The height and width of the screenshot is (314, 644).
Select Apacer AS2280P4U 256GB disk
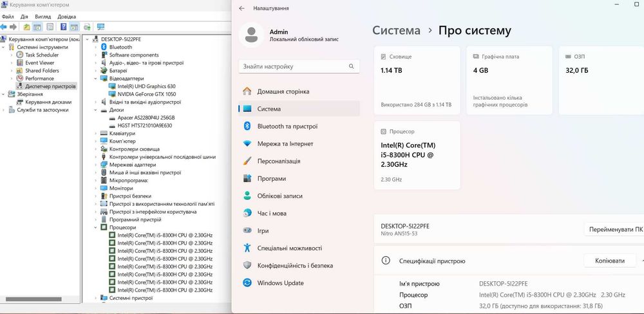(146, 118)
